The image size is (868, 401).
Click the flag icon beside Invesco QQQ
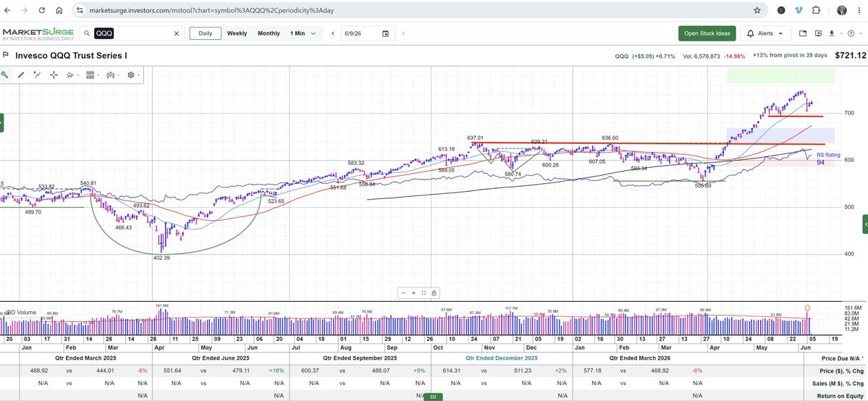[x=6, y=55]
